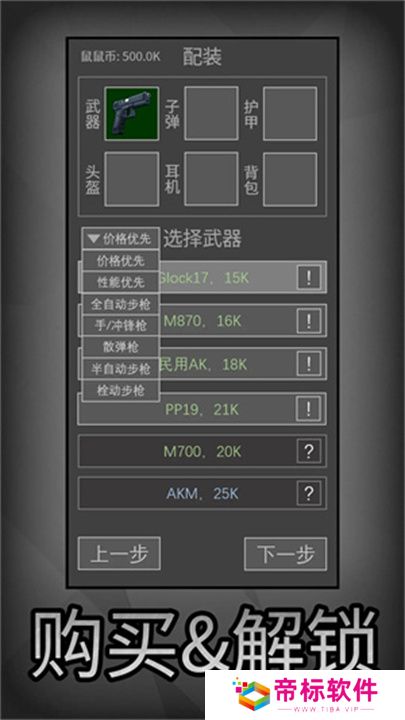Open the info icon for PP19
The width and height of the screenshot is (405, 720).
[309, 408]
